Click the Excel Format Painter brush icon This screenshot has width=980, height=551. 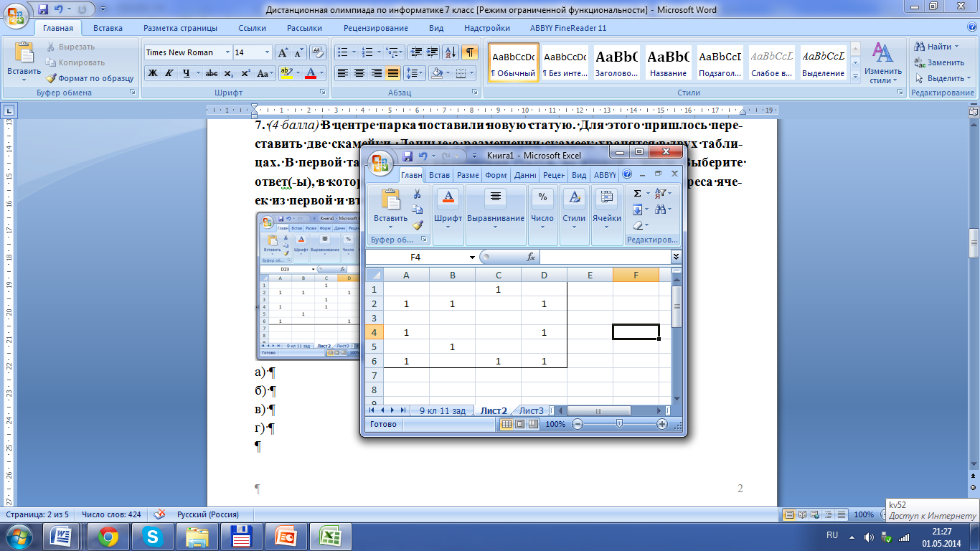pos(417,225)
